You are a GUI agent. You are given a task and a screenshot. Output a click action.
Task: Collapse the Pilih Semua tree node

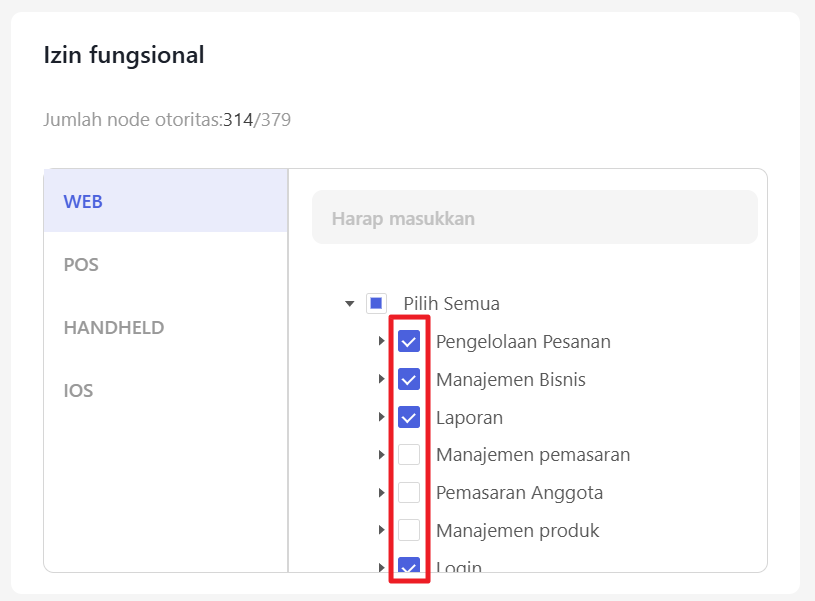coord(349,303)
